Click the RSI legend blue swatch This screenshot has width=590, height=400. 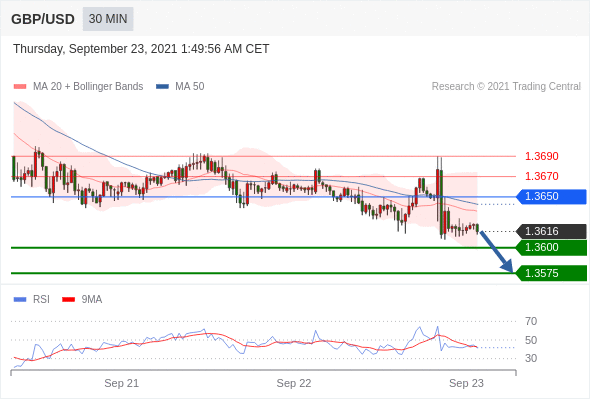tap(20, 300)
